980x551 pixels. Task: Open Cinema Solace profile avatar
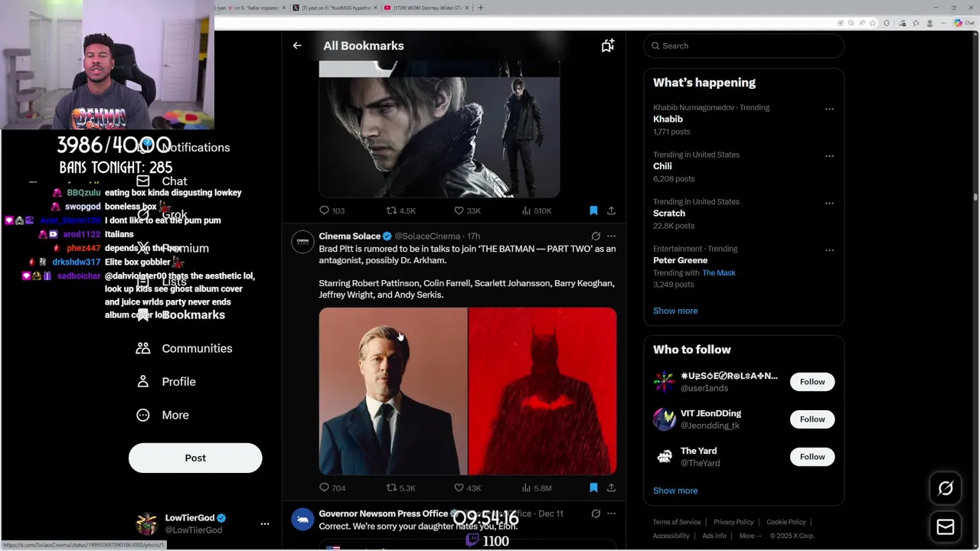302,242
